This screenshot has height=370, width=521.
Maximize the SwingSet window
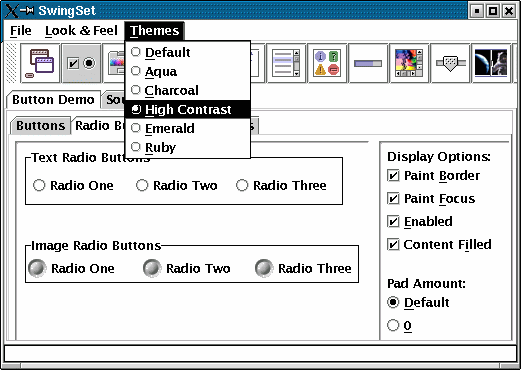pos(493,11)
